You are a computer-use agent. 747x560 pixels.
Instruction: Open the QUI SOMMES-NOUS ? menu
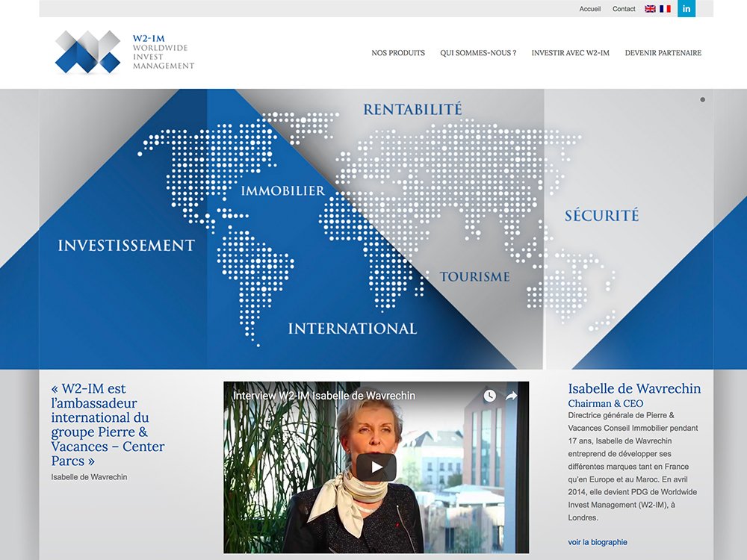[478, 53]
